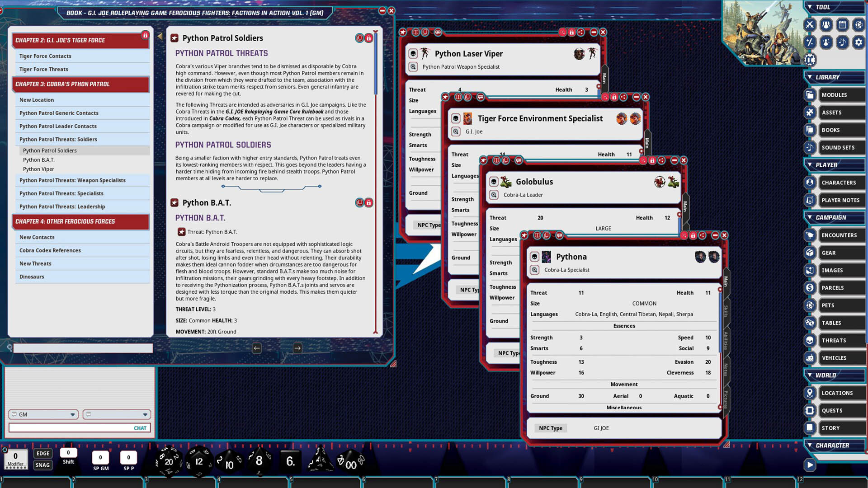The image size is (868, 488).
Task: Toggle the lock on the Python Patrol Soldiers record
Action: click(x=368, y=38)
